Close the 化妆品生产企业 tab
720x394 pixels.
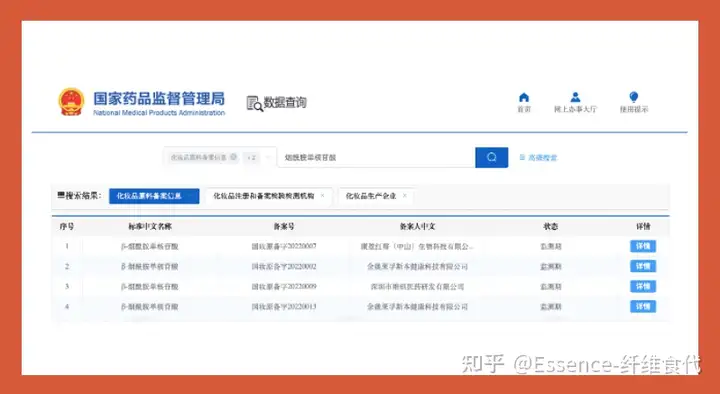click(x=405, y=196)
